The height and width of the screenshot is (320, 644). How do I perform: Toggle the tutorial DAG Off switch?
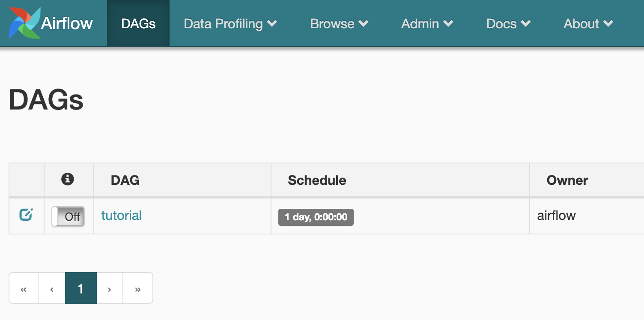click(68, 216)
